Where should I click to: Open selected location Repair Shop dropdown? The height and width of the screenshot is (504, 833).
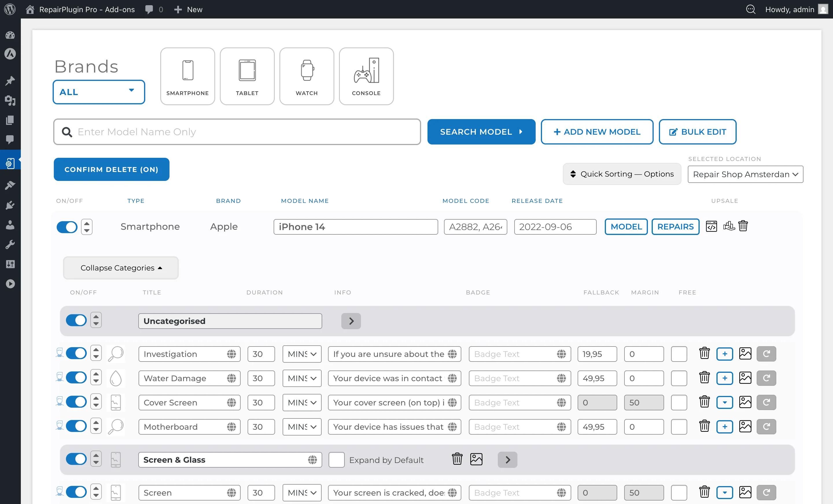[x=745, y=174]
